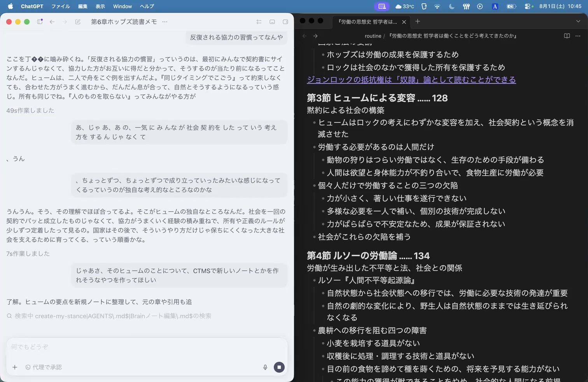The height and width of the screenshot is (382, 588).
Task: Click the note title in the breadcrumb bar
Action: 453,36
